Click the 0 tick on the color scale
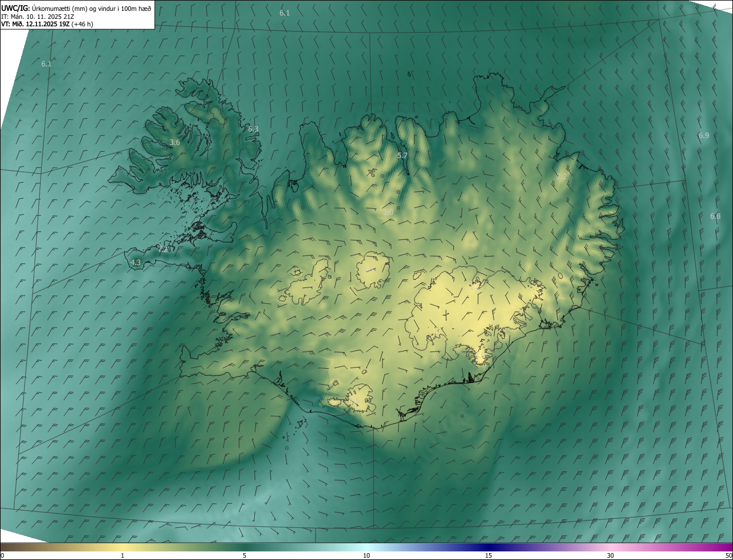 click(2, 555)
